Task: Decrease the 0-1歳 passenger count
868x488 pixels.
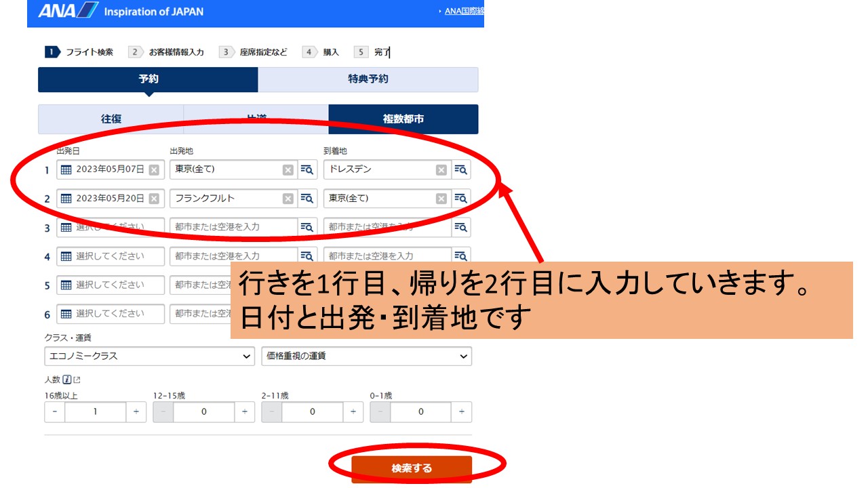Action: 380,412
